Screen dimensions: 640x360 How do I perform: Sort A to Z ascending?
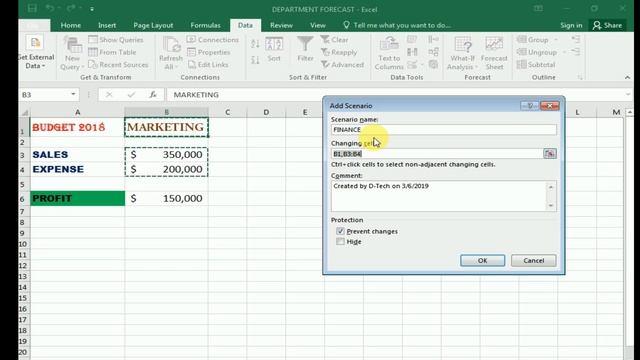pyautogui.click(x=255, y=43)
